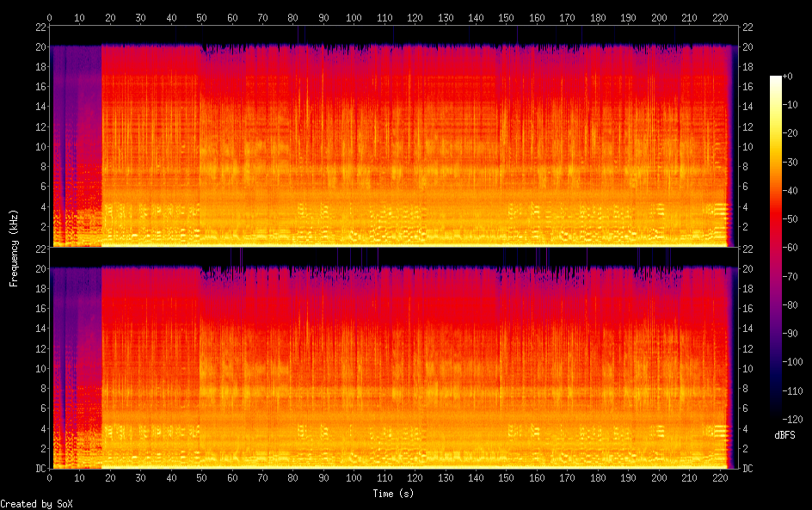Select the +0 label on the color scale
812x510 pixels.
(787, 77)
